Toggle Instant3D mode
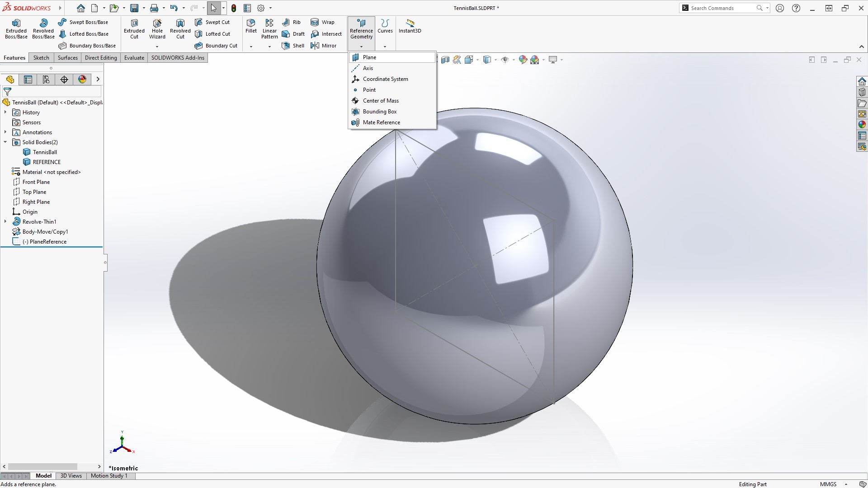Viewport: 868px width, 488px height. tap(410, 26)
